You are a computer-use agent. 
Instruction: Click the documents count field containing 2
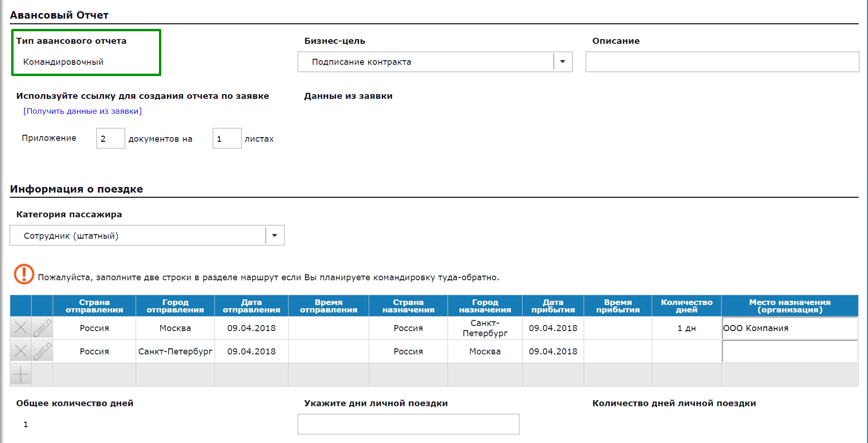tap(110, 138)
